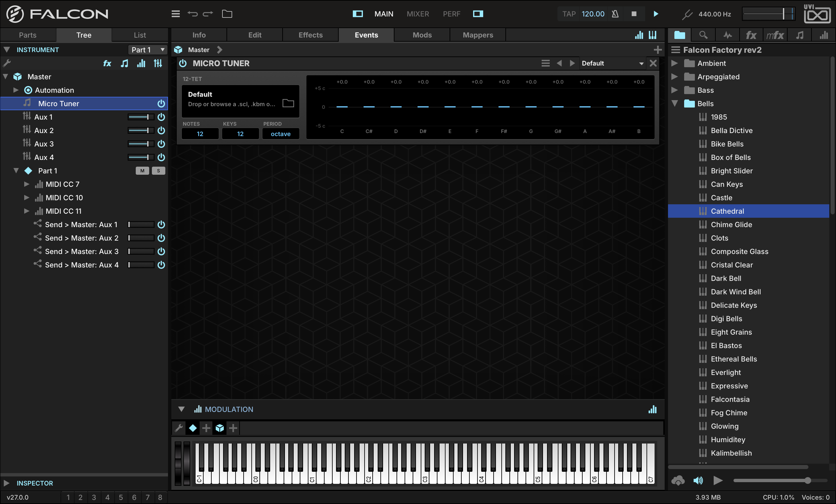Solo Part 1 with the S button
Viewport: 836px width, 504px height.
click(159, 171)
